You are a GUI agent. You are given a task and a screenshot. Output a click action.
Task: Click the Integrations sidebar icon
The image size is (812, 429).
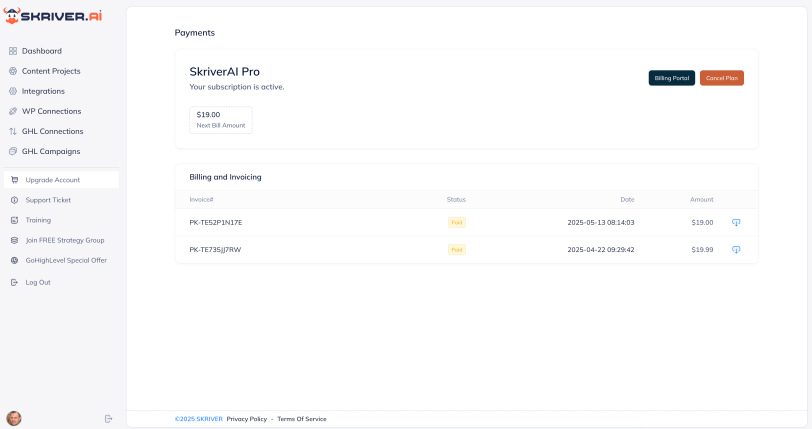click(x=13, y=91)
